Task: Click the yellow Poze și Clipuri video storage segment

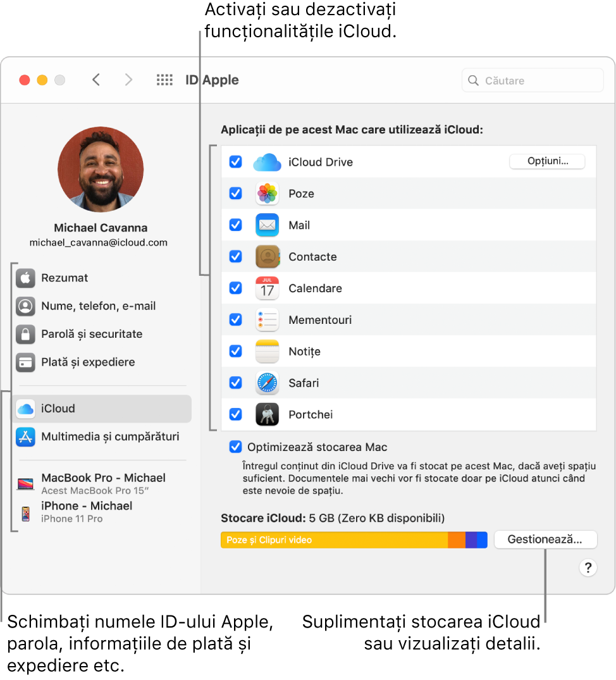Action: click(334, 540)
